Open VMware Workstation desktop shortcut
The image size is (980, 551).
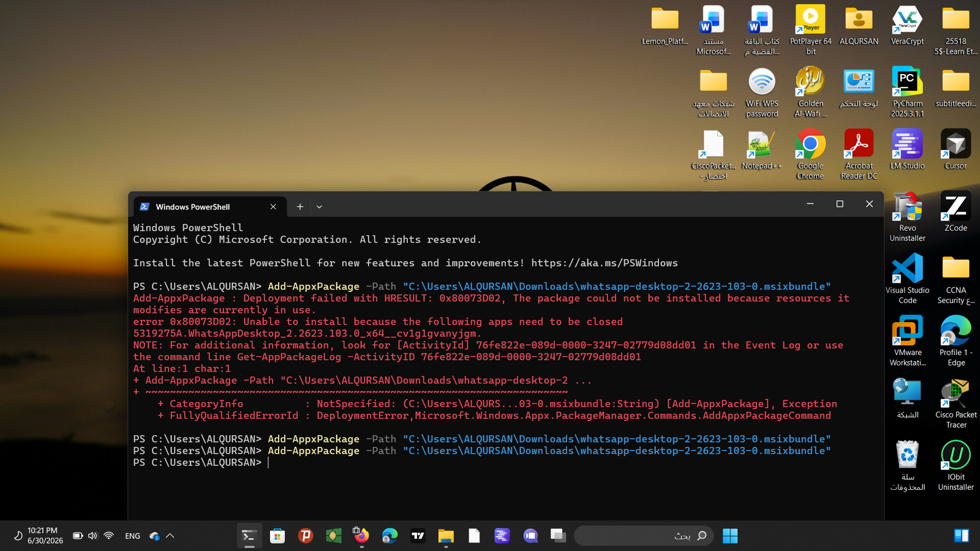[x=907, y=342]
